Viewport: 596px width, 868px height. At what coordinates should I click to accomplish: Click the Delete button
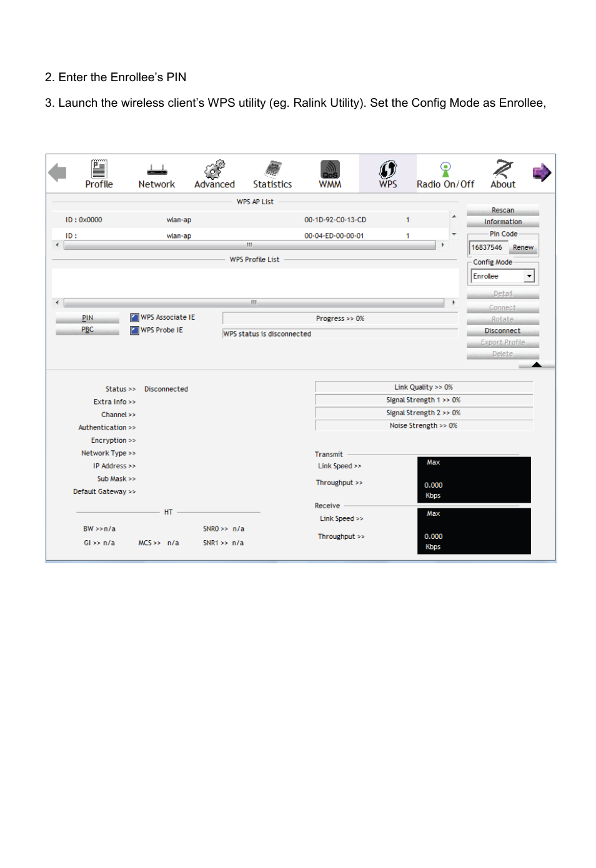pyautogui.click(x=502, y=354)
